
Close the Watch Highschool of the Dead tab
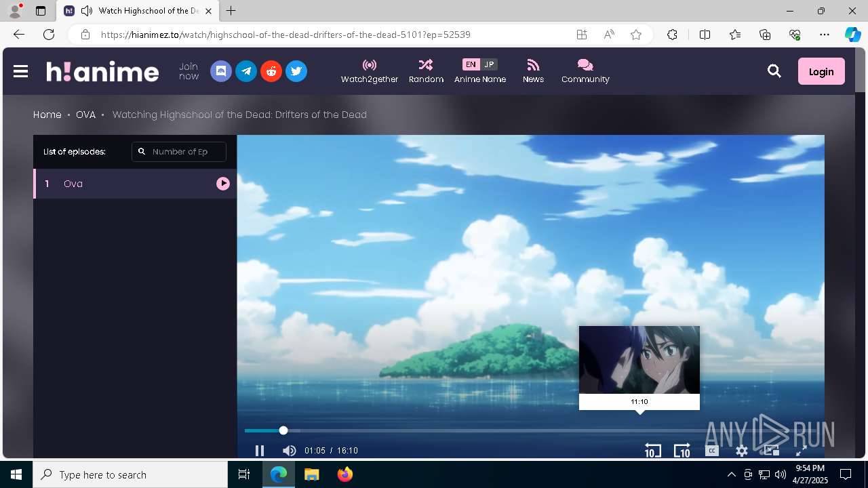point(208,11)
